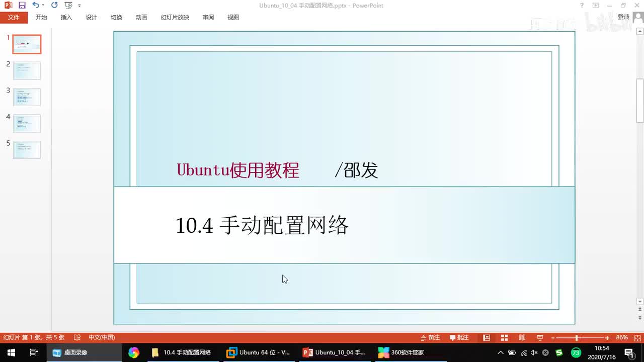Screen dimensions: 644x362
Task: Click the battery power tray icon
Action: tap(512, 352)
